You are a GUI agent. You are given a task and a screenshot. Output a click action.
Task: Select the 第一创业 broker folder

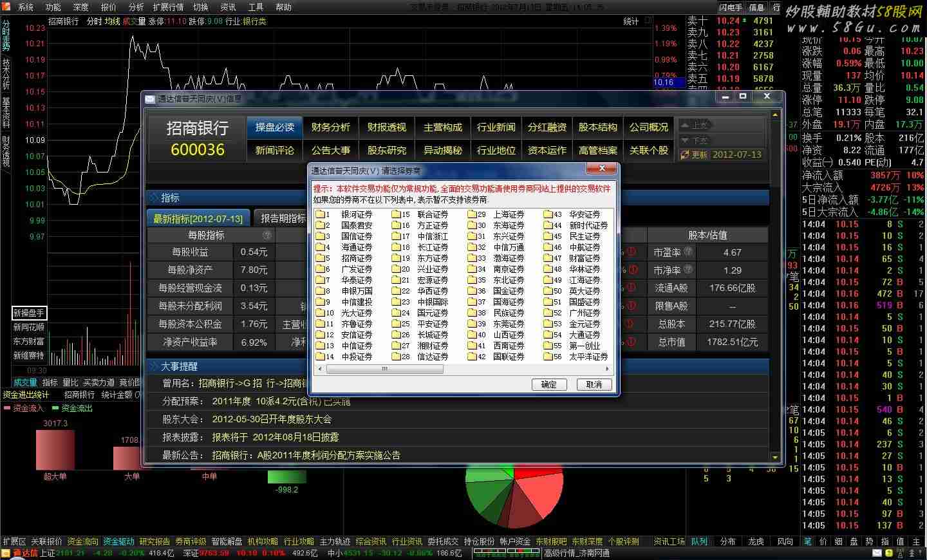(572, 346)
